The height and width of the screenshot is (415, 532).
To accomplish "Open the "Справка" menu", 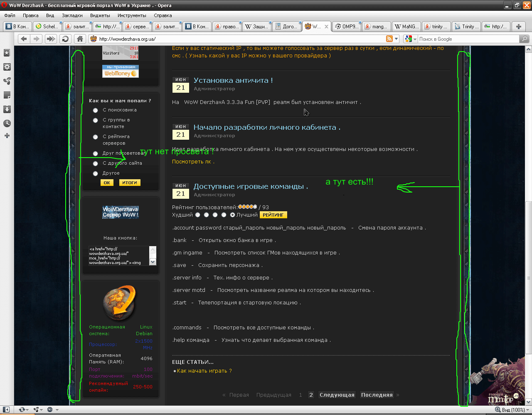I will pos(163,15).
